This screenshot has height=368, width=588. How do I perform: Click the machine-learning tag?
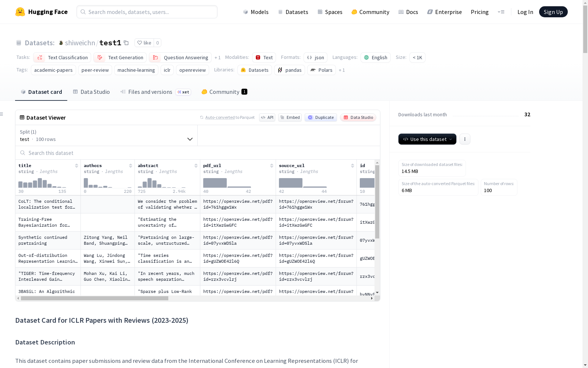[x=136, y=70]
